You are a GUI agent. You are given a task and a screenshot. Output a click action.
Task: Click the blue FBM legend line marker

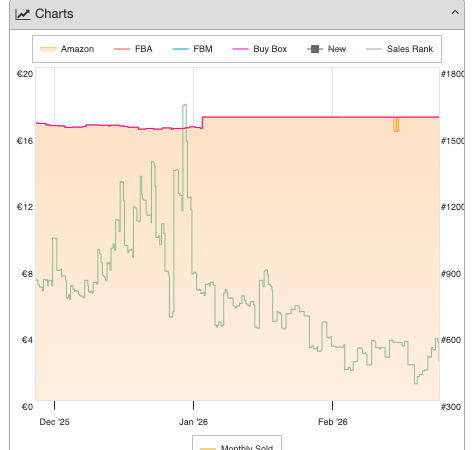coord(180,49)
